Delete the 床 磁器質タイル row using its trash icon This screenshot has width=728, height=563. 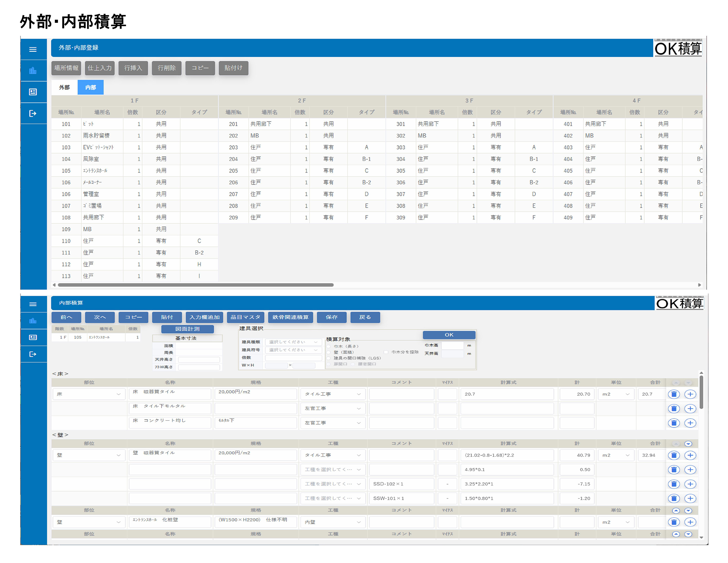[x=674, y=394]
